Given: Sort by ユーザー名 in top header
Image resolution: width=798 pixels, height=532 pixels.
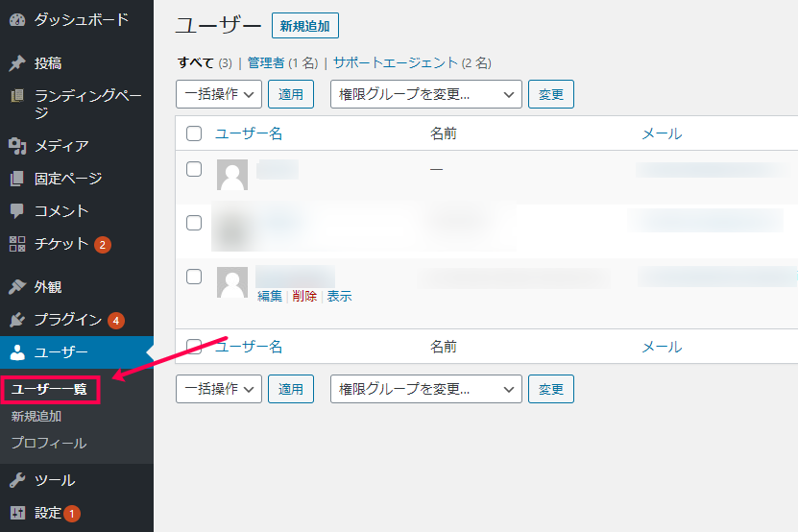Looking at the screenshot, I should tap(249, 133).
